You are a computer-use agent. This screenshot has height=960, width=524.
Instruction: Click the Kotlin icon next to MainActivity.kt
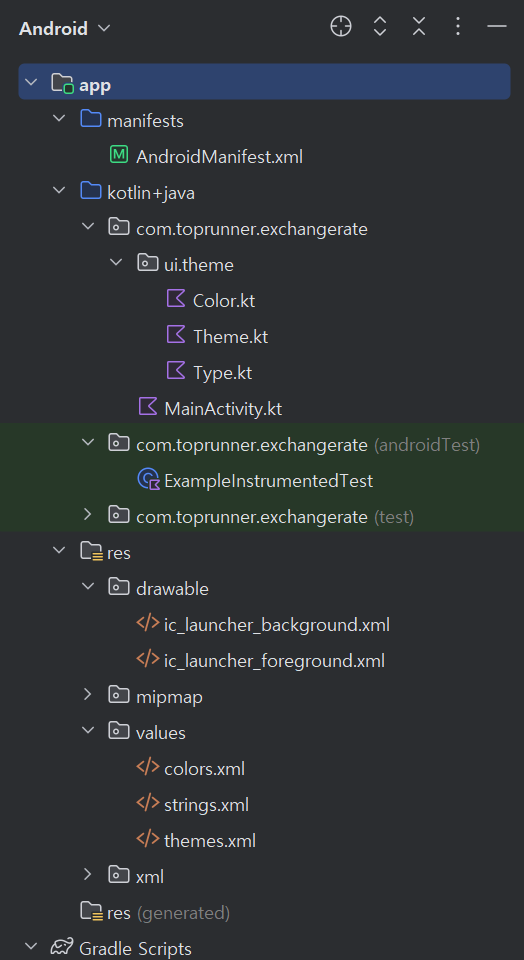click(x=148, y=407)
